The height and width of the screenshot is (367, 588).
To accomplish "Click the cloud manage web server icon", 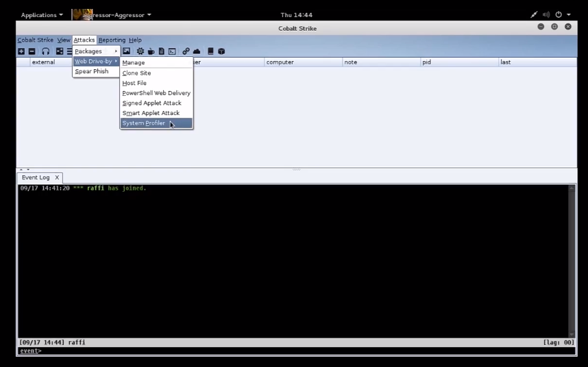I will coord(197,51).
